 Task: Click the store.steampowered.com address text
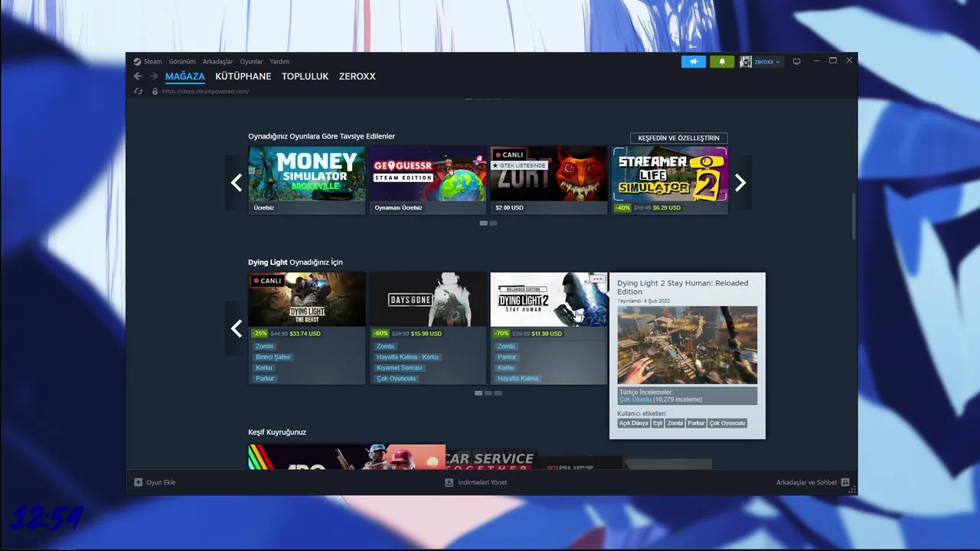pyautogui.click(x=205, y=91)
